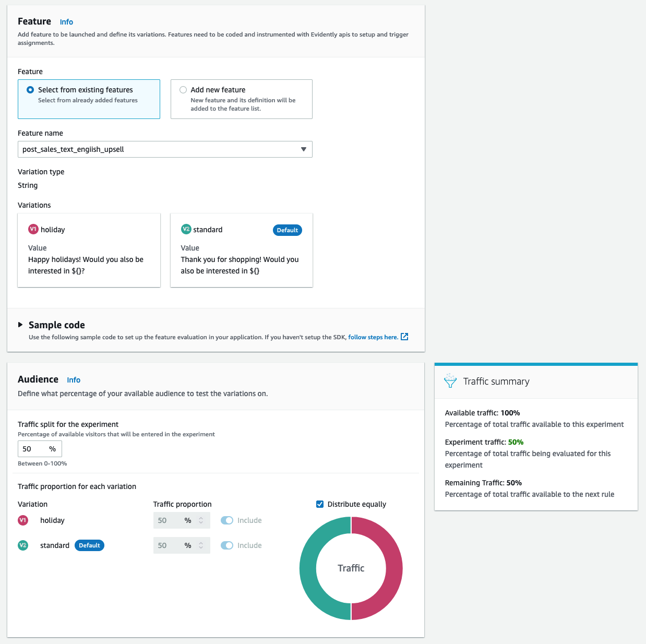The height and width of the screenshot is (644, 646).
Task: Click the Info link beside Audience heading
Action: click(x=73, y=380)
